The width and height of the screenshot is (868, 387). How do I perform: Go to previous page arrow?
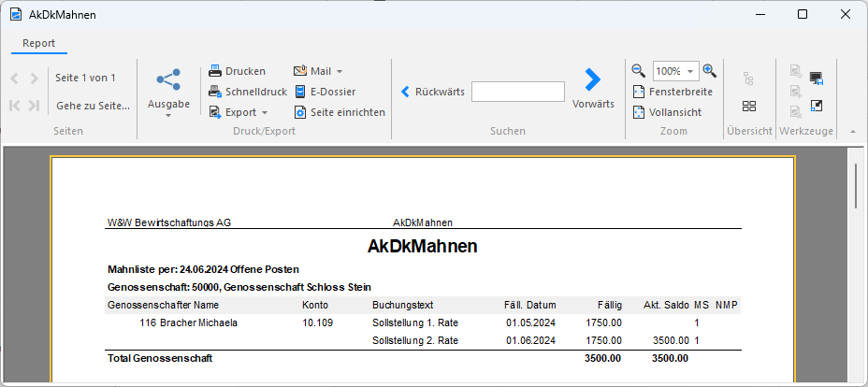click(15, 79)
